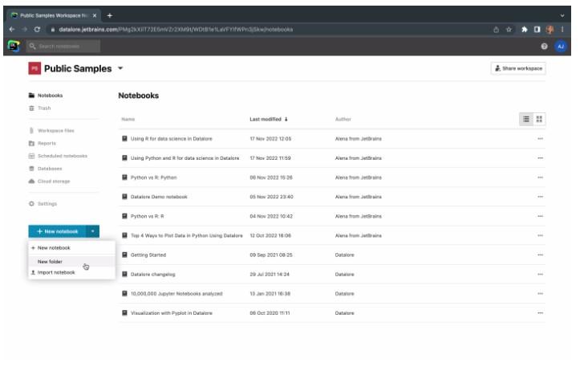The width and height of the screenshot is (588, 371).
Task: Click the Datalore logo icon
Action: point(13,46)
